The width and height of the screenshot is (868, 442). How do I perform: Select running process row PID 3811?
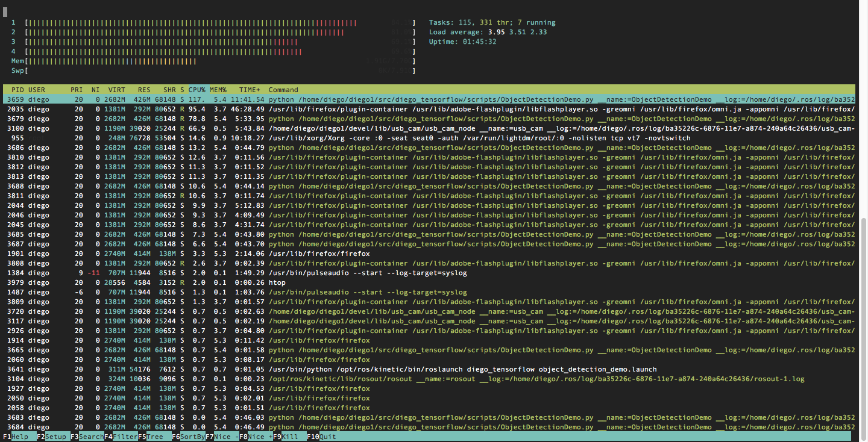pos(429,196)
